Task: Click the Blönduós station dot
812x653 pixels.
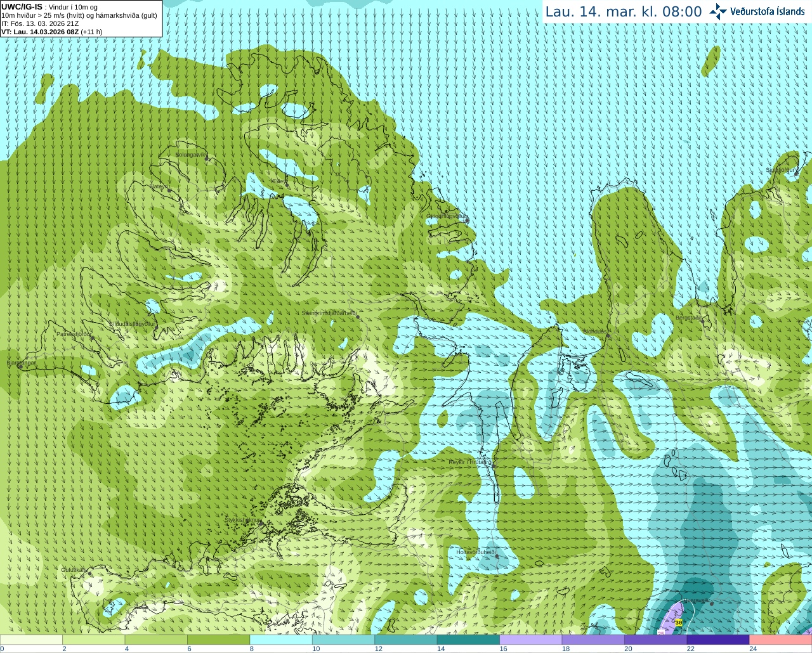Action: click(x=608, y=337)
